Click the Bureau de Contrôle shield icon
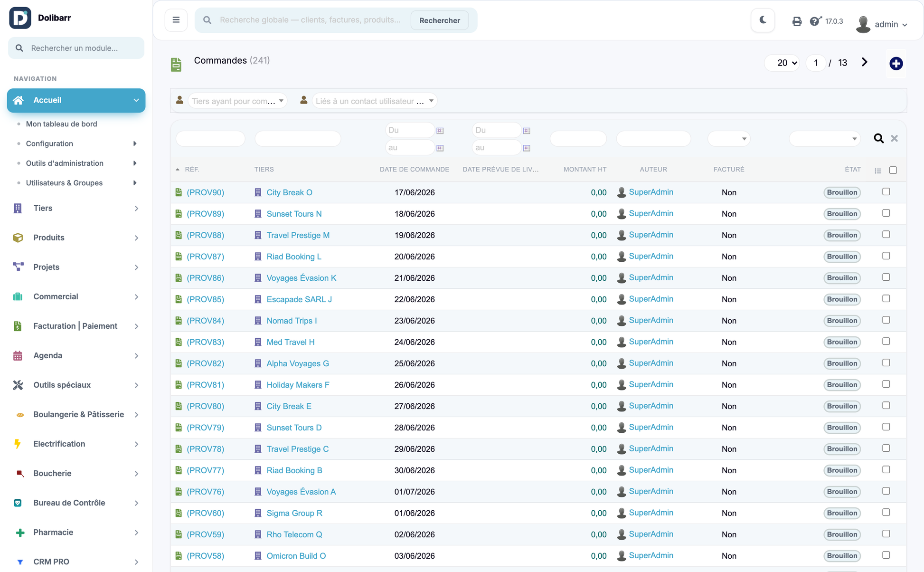 [x=18, y=503]
